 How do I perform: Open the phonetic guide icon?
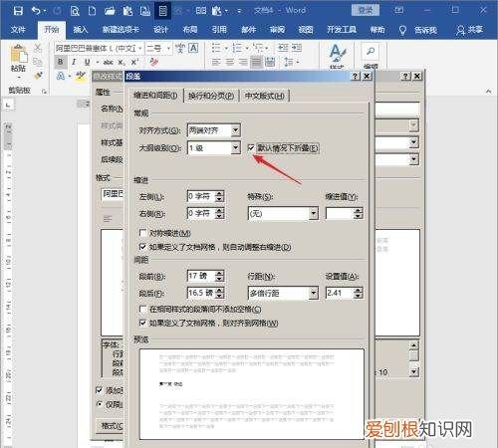(180, 49)
